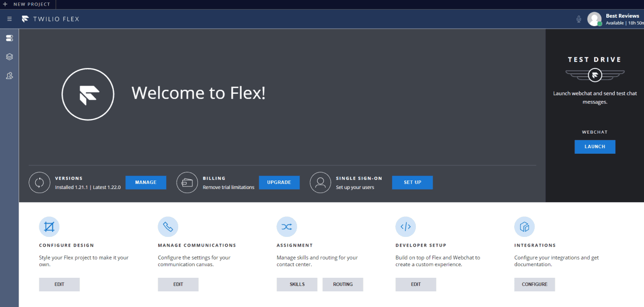Select the Configure Design pencil-and-ruler icon

click(x=49, y=226)
